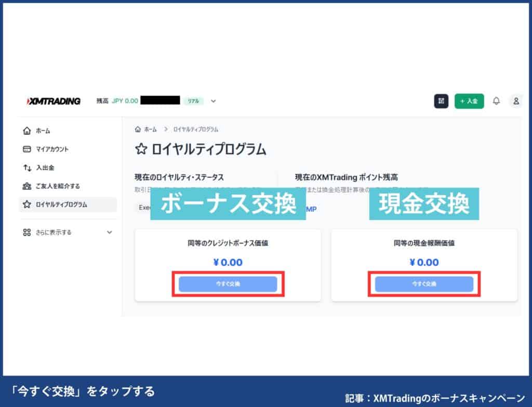Click the ¥0.00 cash reward value
Screen dimensions: 532x407
click(x=424, y=262)
